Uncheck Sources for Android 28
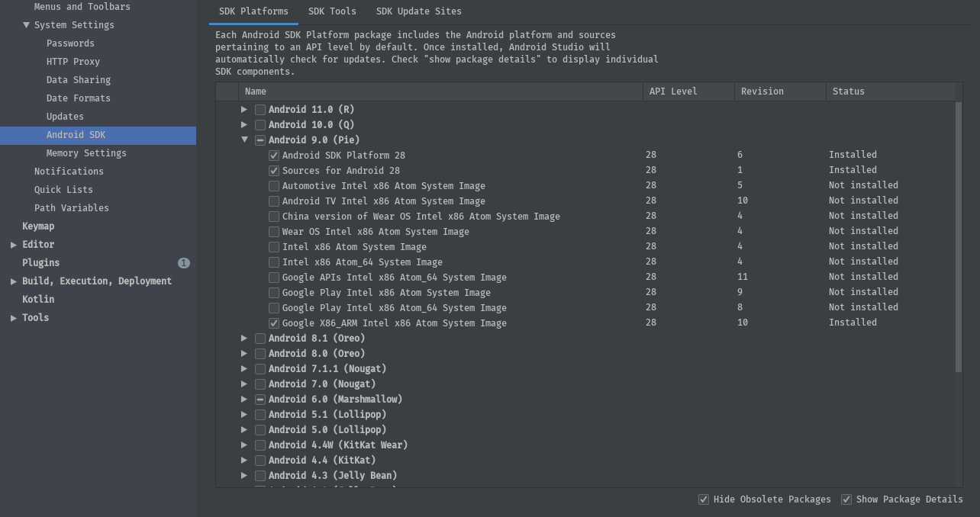980x517 pixels. (x=274, y=171)
